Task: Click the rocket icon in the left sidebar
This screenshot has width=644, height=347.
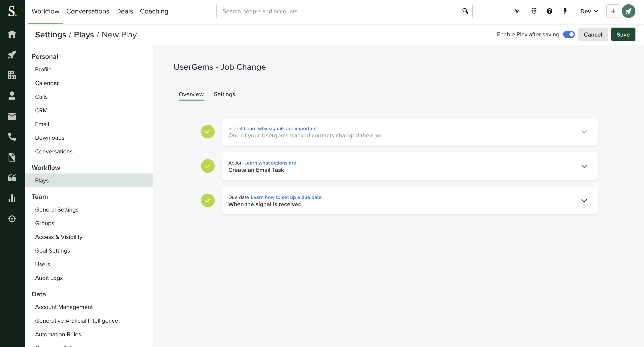Action: [12, 54]
